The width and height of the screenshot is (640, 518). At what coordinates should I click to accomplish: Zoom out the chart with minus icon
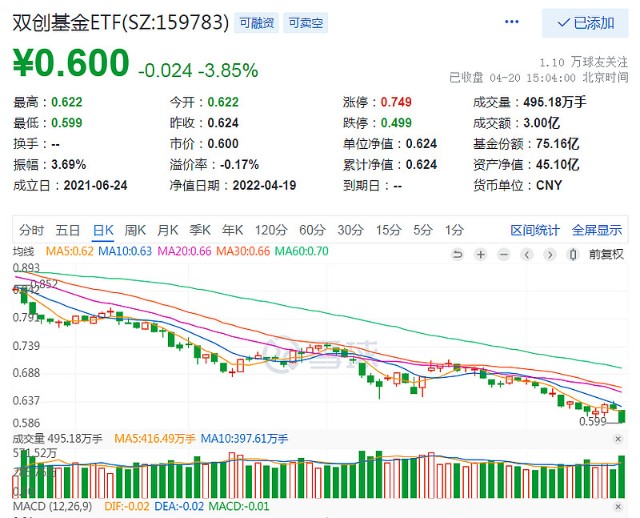(504, 255)
